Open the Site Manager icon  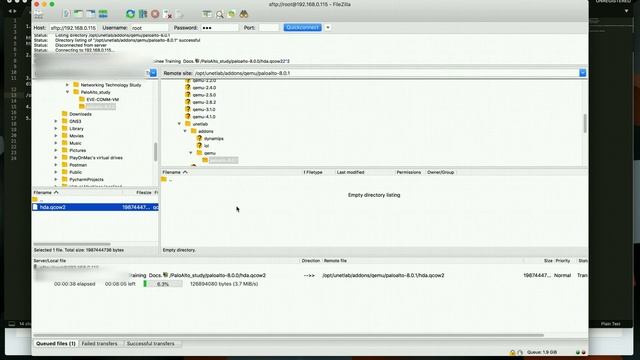tap(39, 14)
